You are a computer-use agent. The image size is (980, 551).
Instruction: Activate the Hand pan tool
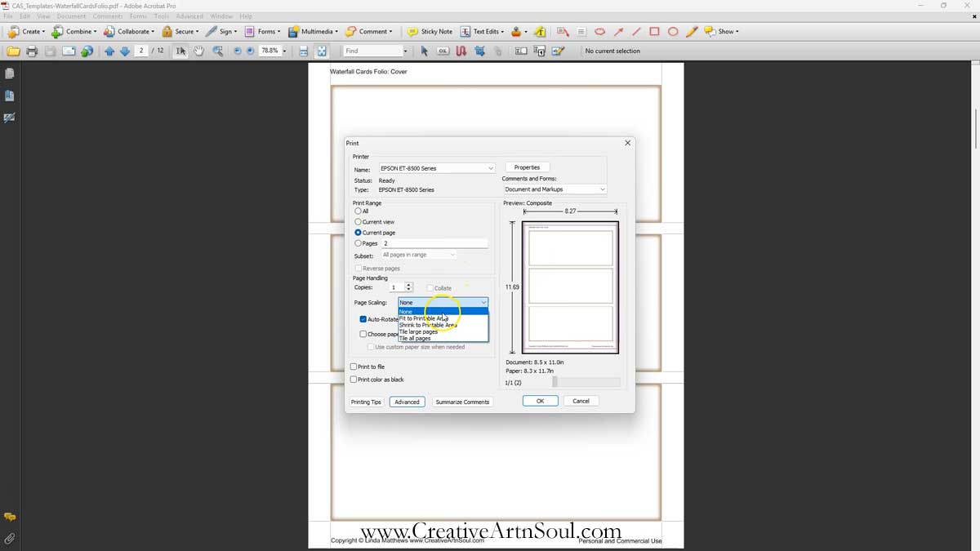(x=198, y=51)
